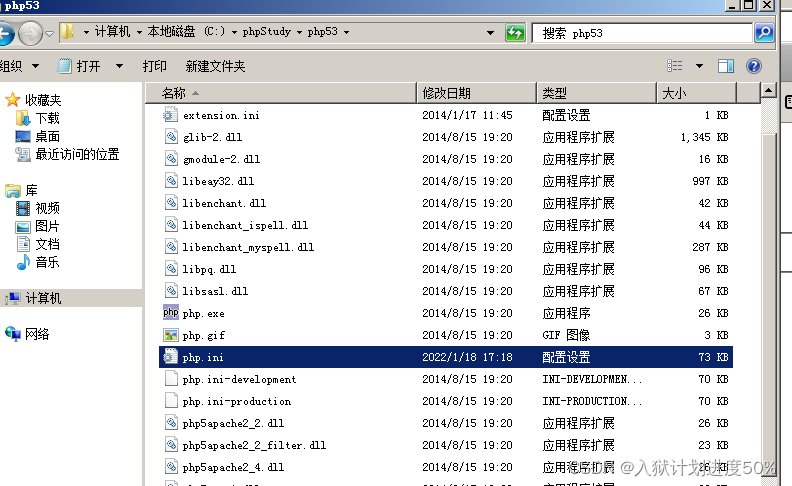The height and width of the screenshot is (486, 792).
Task: Click the libeay32.dll file icon
Action: 171,181
